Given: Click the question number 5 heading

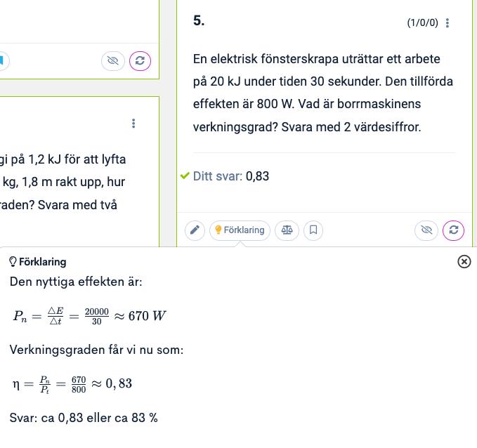Looking at the screenshot, I should coord(199,21).
